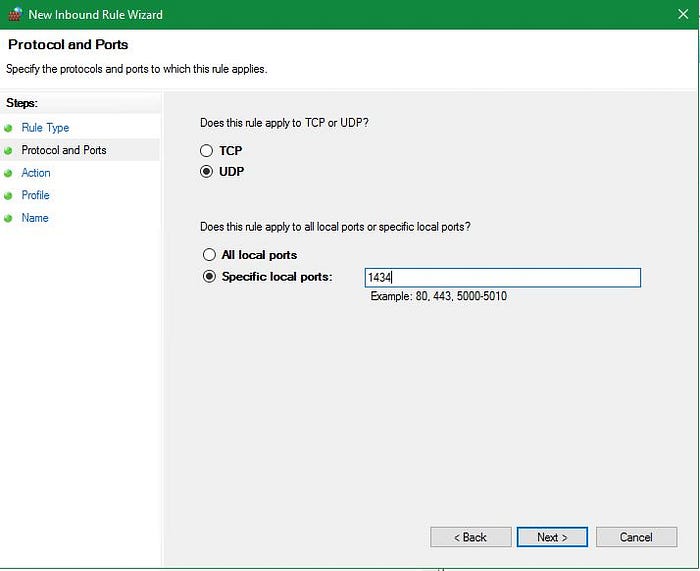The width and height of the screenshot is (700, 571).
Task: Jump to the Profile step
Action: pos(35,195)
